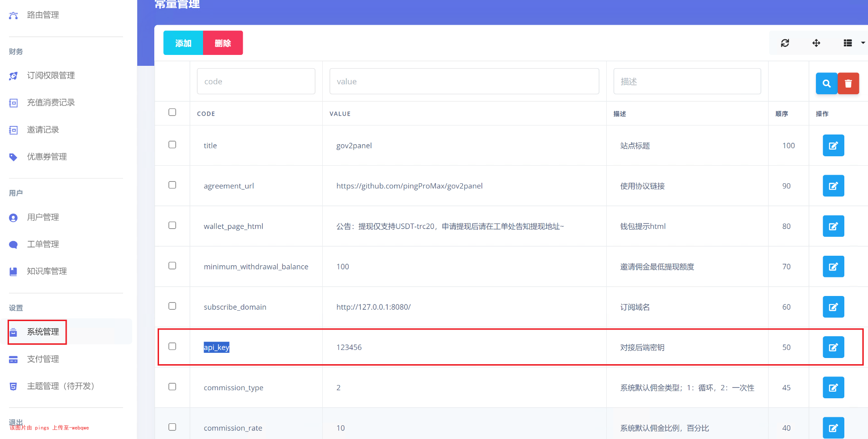This screenshot has height=439, width=868.
Task: Check the commission_rate row checkbox
Action: pos(172,427)
